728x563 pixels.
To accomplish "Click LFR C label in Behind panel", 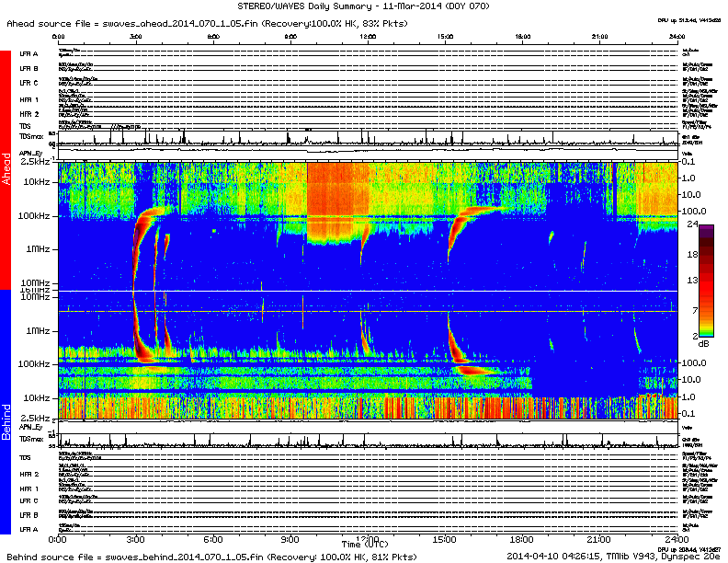I will (28, 500).
